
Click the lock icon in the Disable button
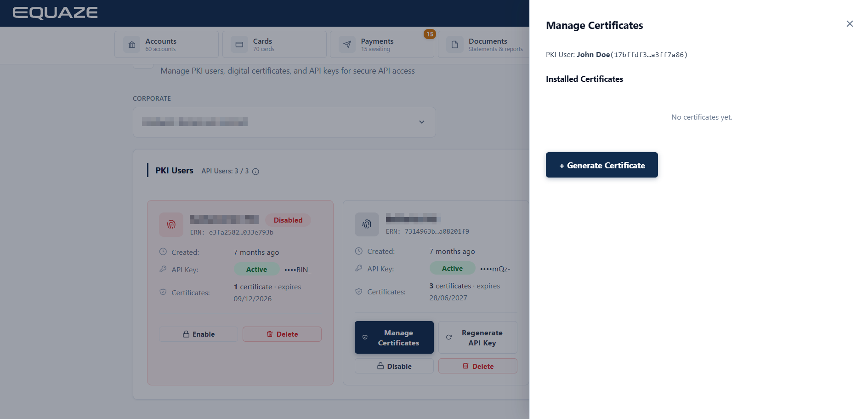[x=380, y=366]
